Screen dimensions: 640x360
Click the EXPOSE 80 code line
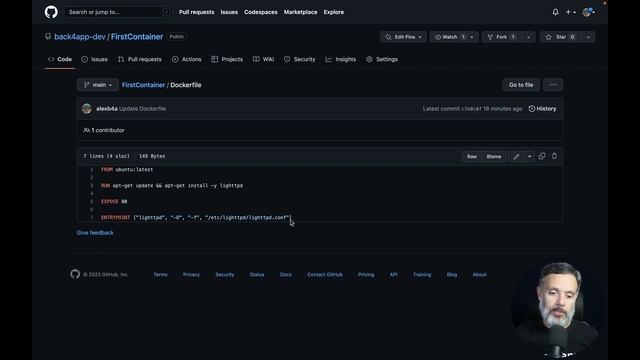(x=114, y=201)
